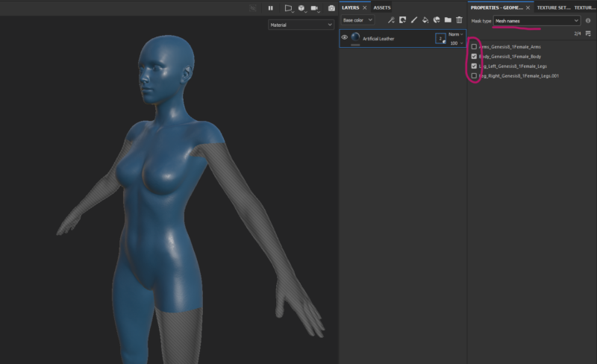Open the perspective view mode icon
Viewport: 597px width, 364px height.
click(x=288, y=8)
